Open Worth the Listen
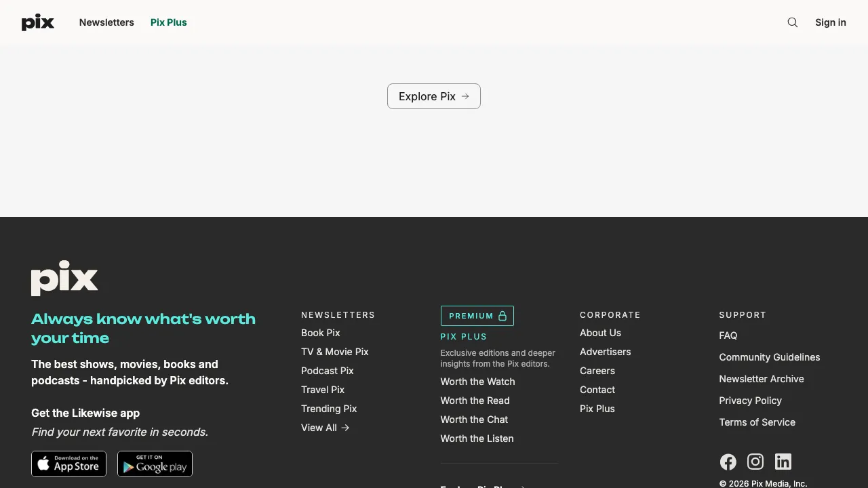The width and height of the screenshot is (868, 488). 477,439
